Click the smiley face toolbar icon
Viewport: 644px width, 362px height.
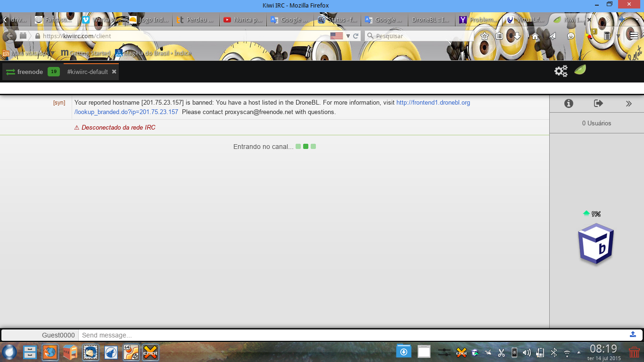(571, 36)
